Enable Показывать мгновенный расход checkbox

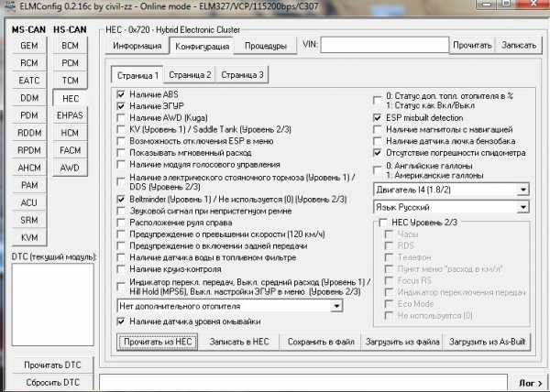point(121,153)
